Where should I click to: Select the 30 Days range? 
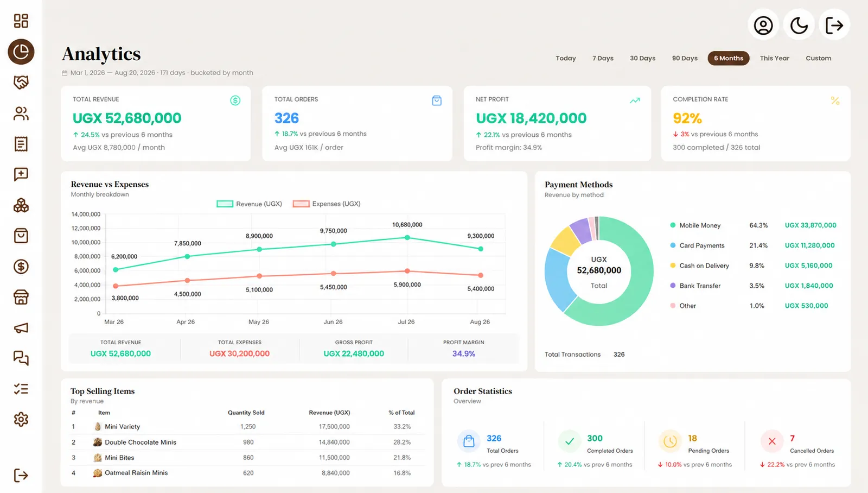tap(642, 58)
